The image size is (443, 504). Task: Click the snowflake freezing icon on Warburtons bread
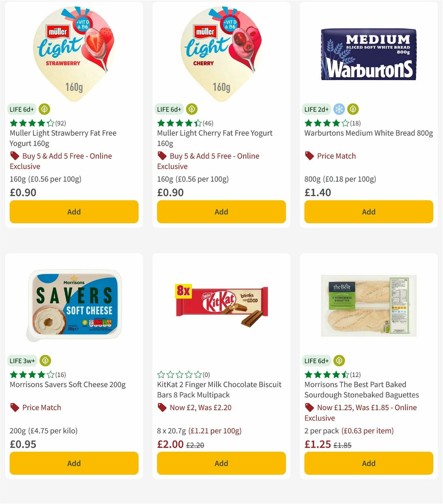click(339, 109)
